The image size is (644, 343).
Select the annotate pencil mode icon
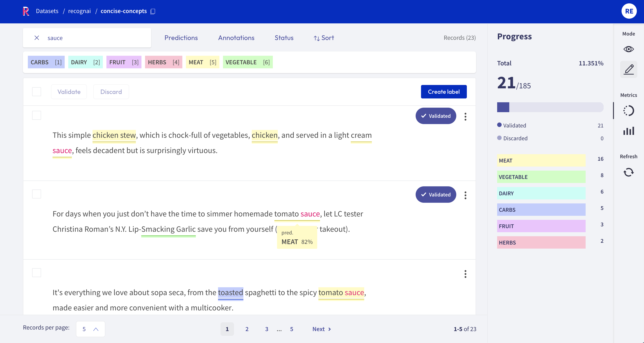click(x=629, y=69)
